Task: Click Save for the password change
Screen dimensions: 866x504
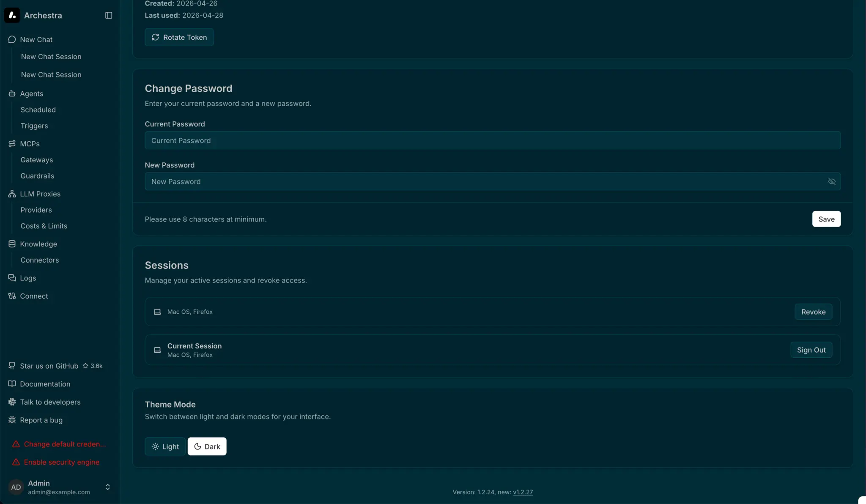Action: [825, 219]
